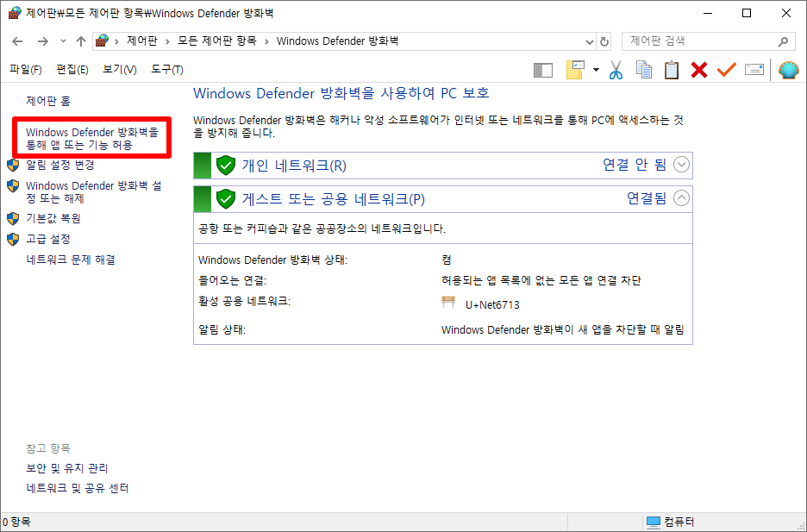Screen dimensions: 807x532
Task: Click the orange checkmark toolbar icon
Action: (x=726, y=70)
